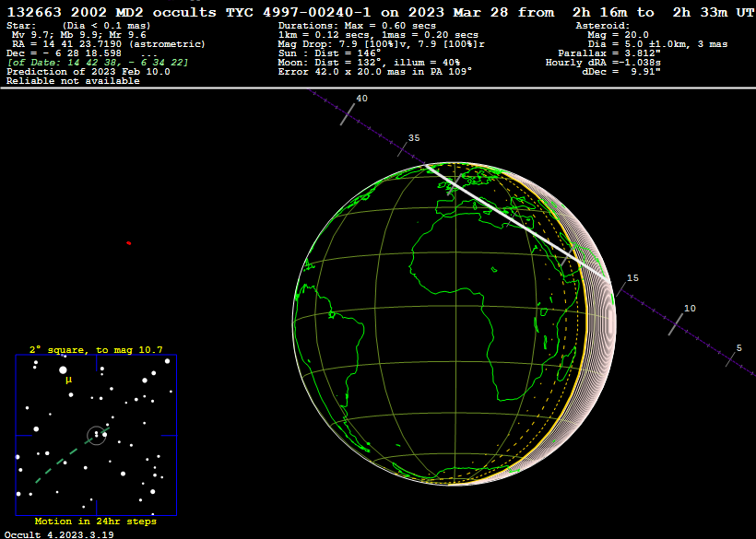Click the '5' minute marker on the path
This screenshot has width=756, height=539.
click(x=739, y=348)
